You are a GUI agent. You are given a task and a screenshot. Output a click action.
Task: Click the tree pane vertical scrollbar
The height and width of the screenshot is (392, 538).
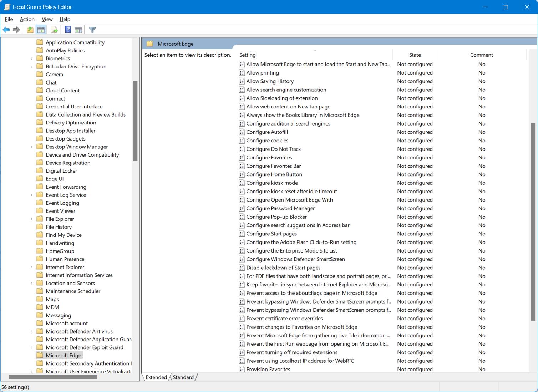(x=135, y=121)
